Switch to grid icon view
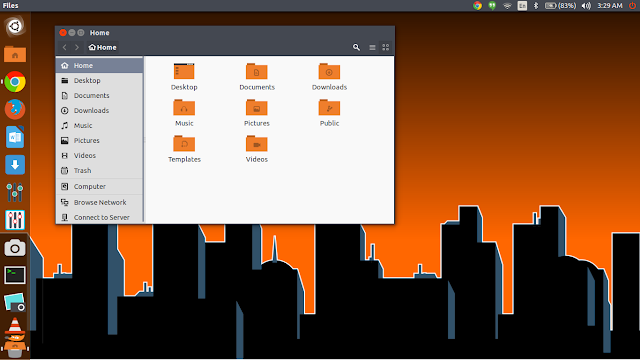The height and width of the screenshot is (360, 640). pyautogui.click(x=385, y=47)
